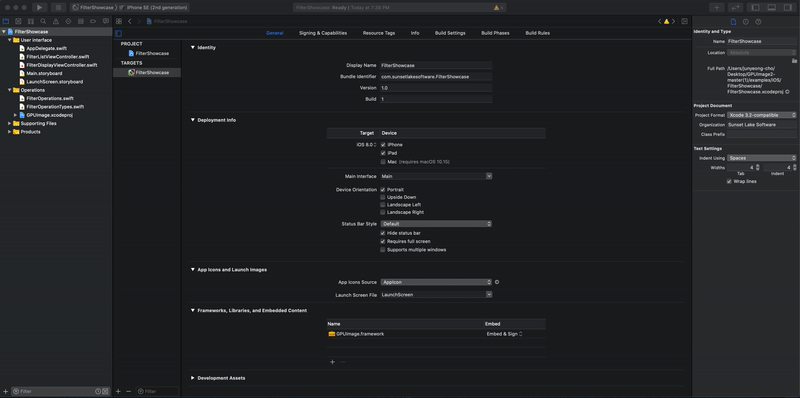Toggle the Inspectors panel visibility
This screenshot has width=800, height=398.
(787, 8)
